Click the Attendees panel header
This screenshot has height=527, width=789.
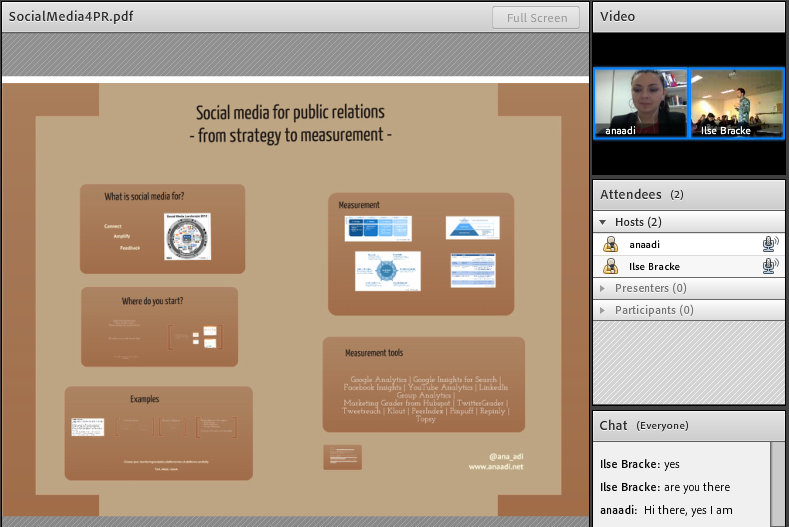(689, 194)
